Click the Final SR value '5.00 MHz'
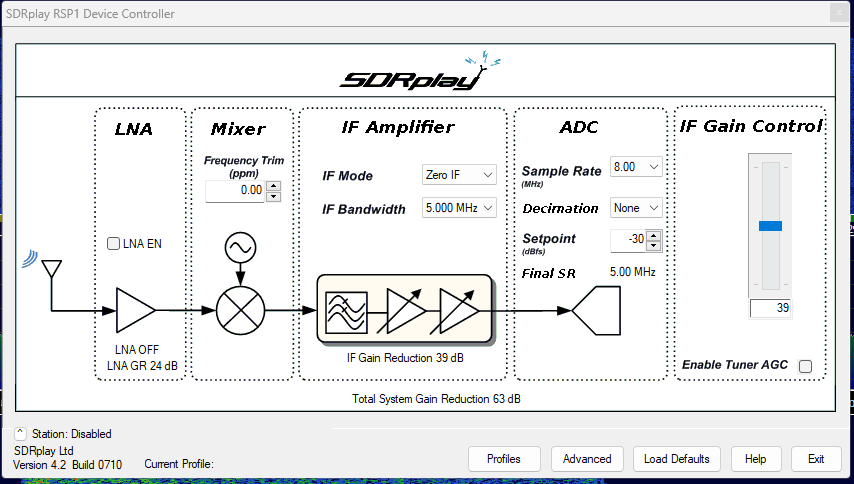 [632, 272]
